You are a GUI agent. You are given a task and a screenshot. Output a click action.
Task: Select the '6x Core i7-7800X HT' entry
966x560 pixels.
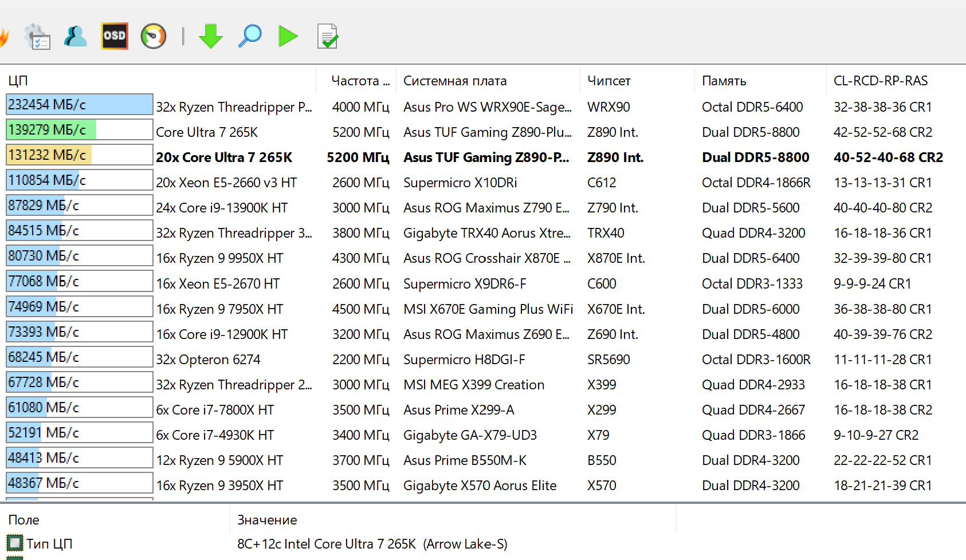coord(215,410)
